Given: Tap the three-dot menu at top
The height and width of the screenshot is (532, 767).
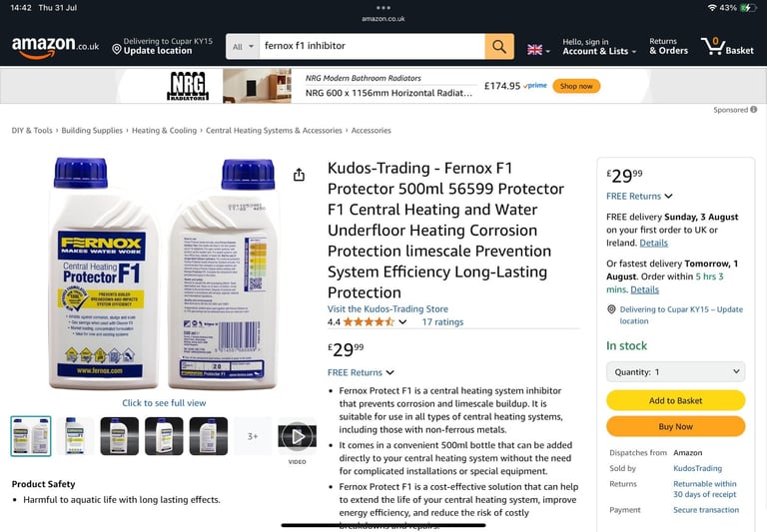Looking at the screenshot, I should [x=383, y=8].
